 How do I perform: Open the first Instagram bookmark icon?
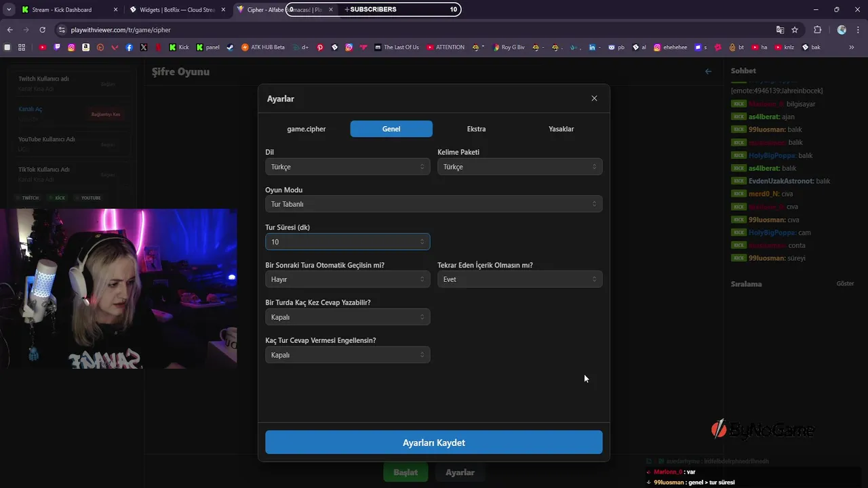tap(71, 47)
